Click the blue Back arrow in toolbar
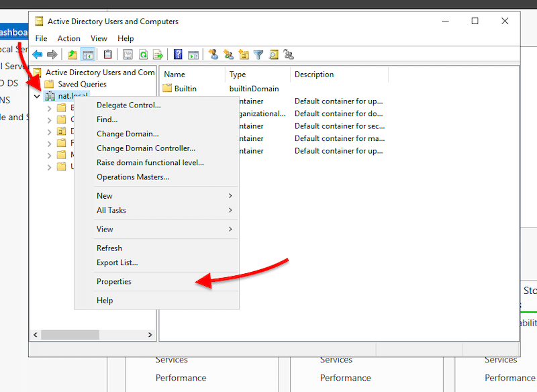 pos(37,54)
